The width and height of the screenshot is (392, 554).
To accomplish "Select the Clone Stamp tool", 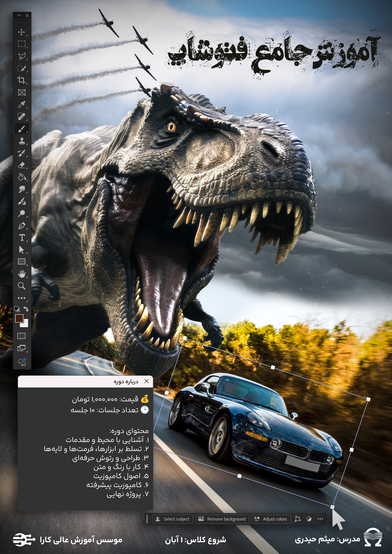I will 21,141.
